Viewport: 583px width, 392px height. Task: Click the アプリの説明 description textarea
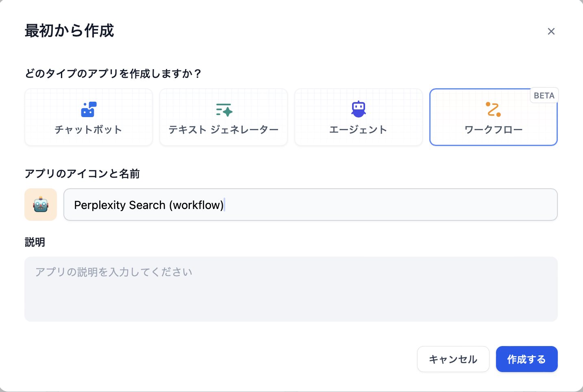[x=291, y=289]
